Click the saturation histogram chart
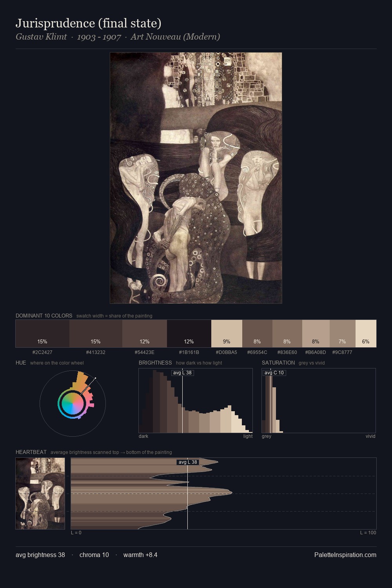This screenshot has height=588, width=392. pyautogui.click(x=319, y=401)
